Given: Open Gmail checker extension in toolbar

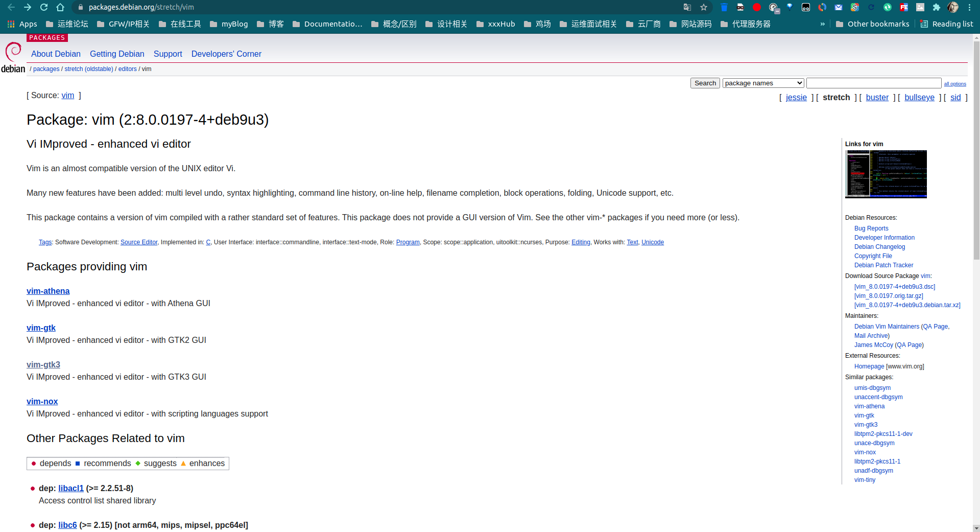Looking at the screenshot, I should coord(839,7).
